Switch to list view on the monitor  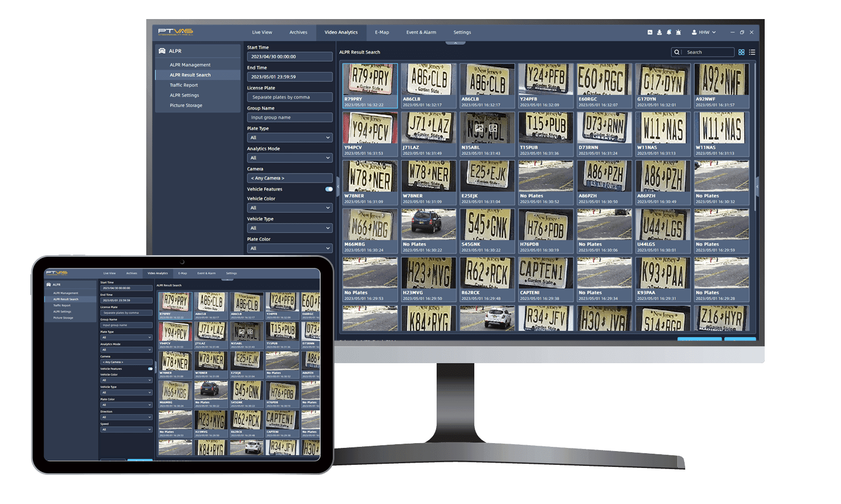coord(752,52)
